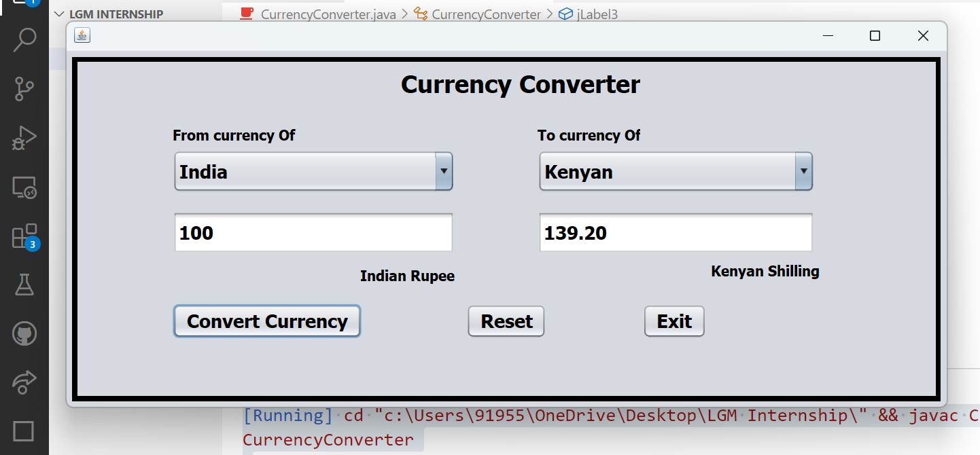The image size is (980, 455).
Task: Open the Run and Debug panel
Action: click(x=24, y=138)
